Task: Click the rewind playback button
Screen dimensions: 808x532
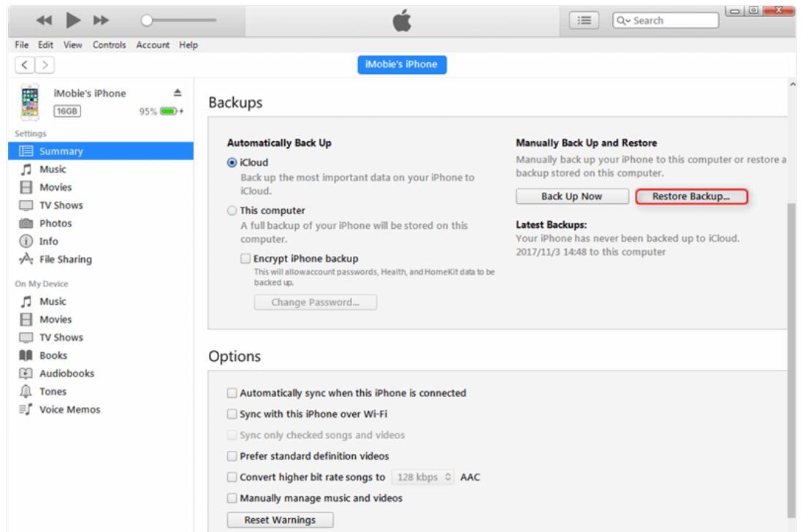Action: (45, 20)
